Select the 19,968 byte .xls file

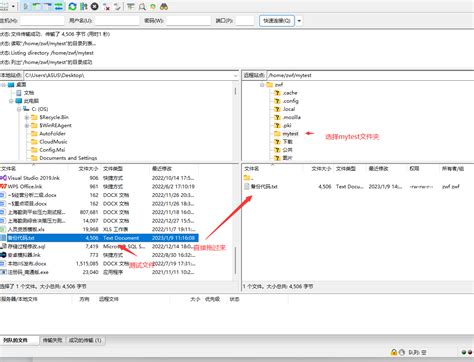(x=99, y=229)
